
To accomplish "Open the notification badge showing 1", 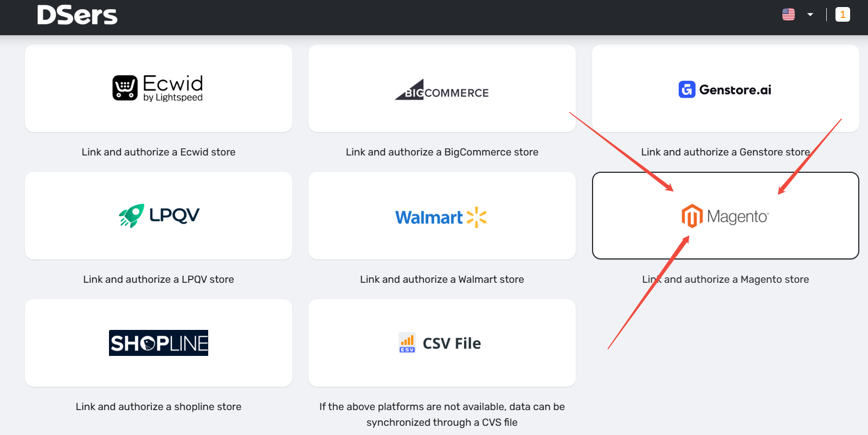I will 843,15.
